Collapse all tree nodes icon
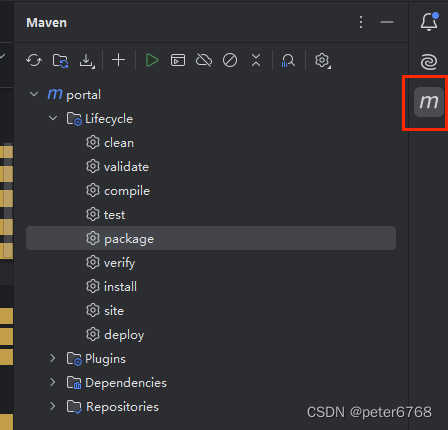 point(256,60)
